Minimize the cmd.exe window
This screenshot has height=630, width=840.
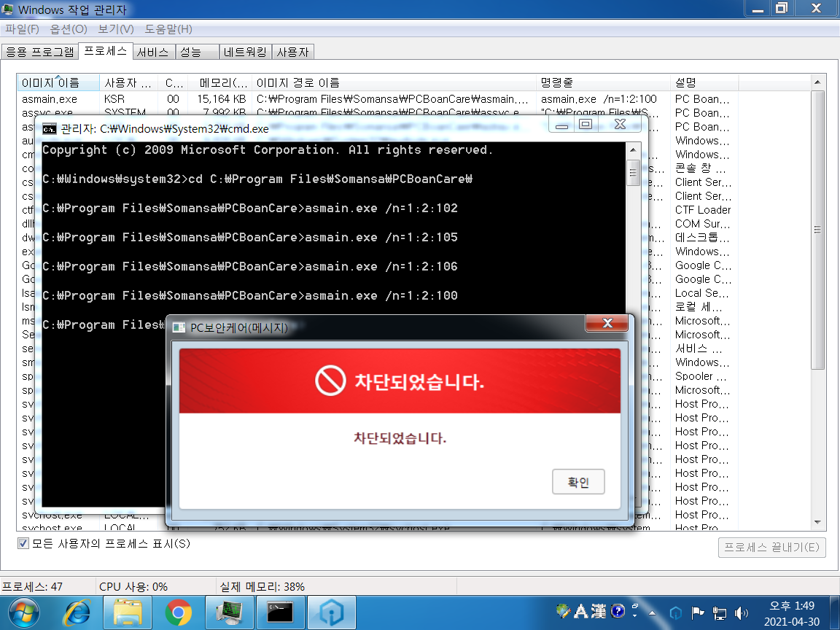point(561,125)
